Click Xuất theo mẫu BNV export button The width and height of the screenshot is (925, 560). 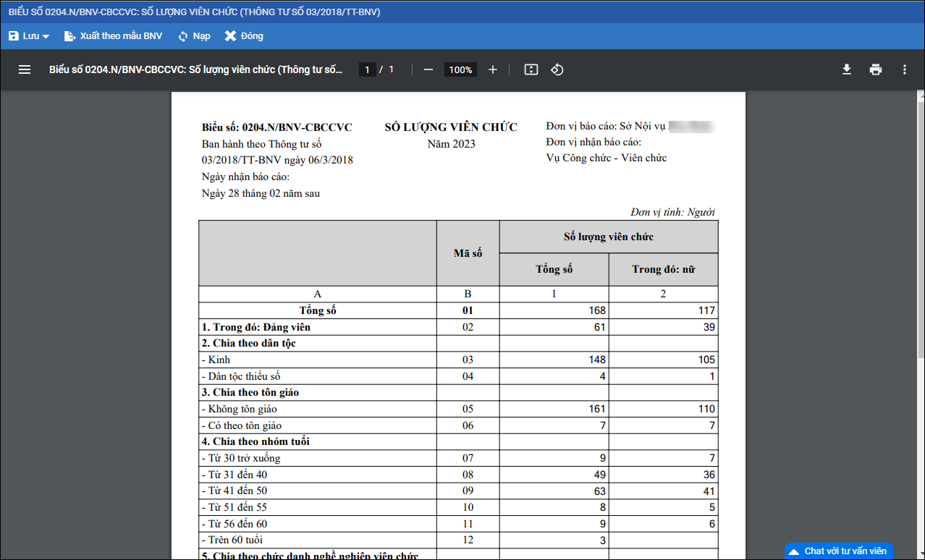click(x=113, y=36)
